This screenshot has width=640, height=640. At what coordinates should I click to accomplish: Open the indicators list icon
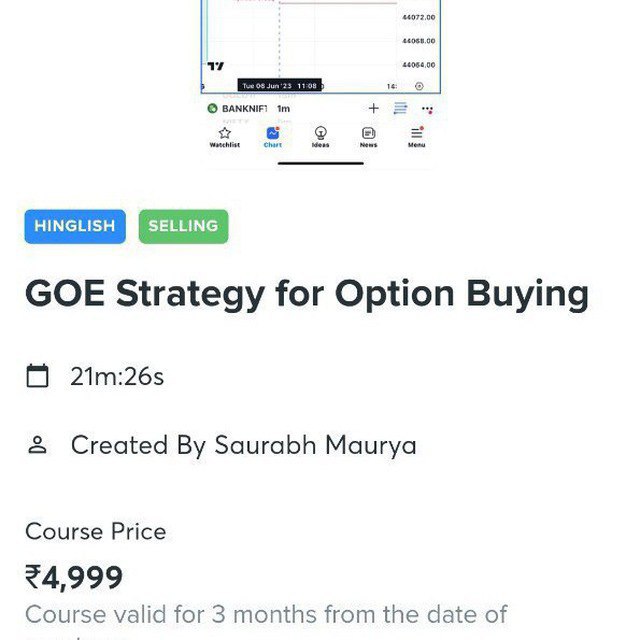[x=400, y=108]
